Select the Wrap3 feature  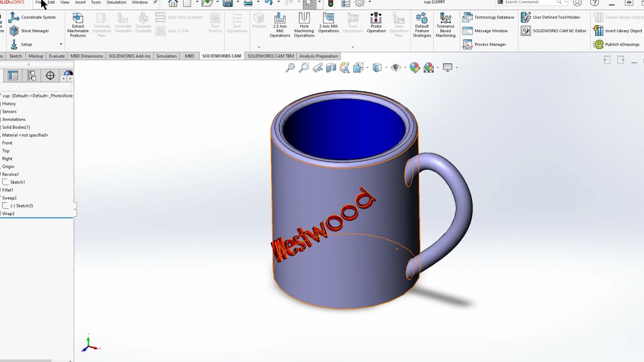8,214
